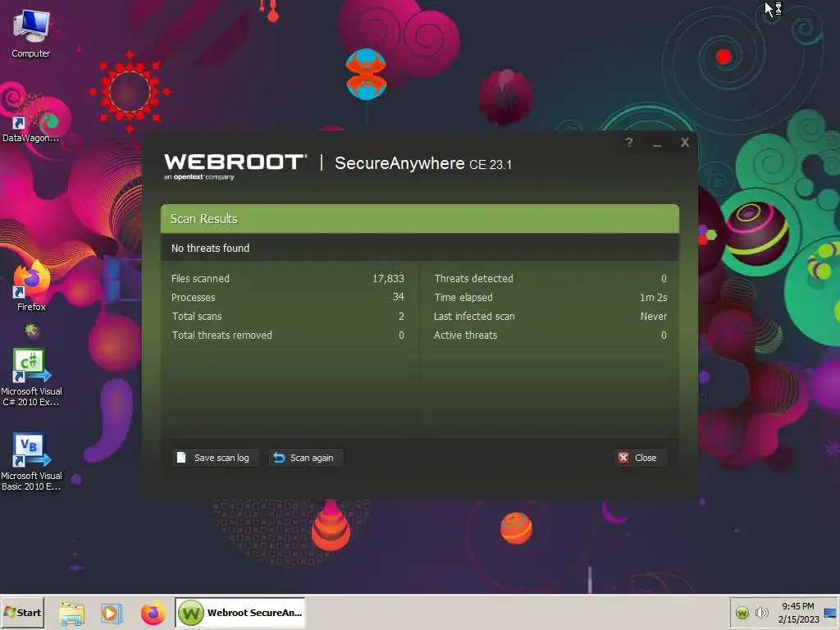Image resolution: width=840 pixels, height=630 pixels.
Task: Select the Webroot SecureAnywhere taskbar button
Action: tap(240, 612)
